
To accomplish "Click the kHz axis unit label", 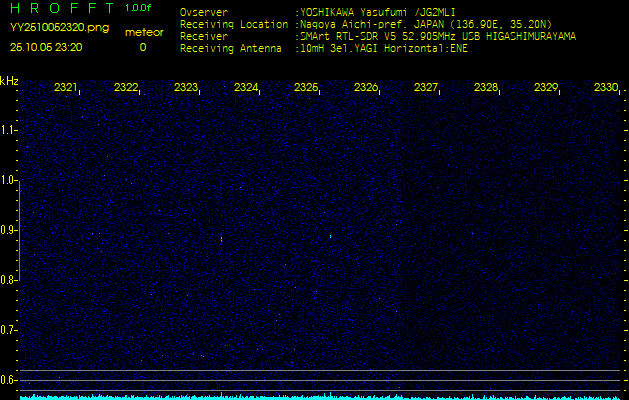I will 9,81.
